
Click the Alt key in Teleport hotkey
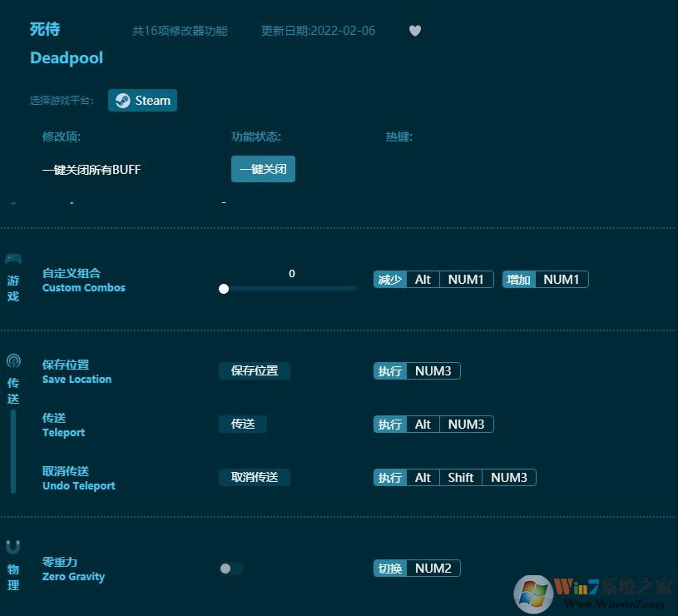(423, 425)
